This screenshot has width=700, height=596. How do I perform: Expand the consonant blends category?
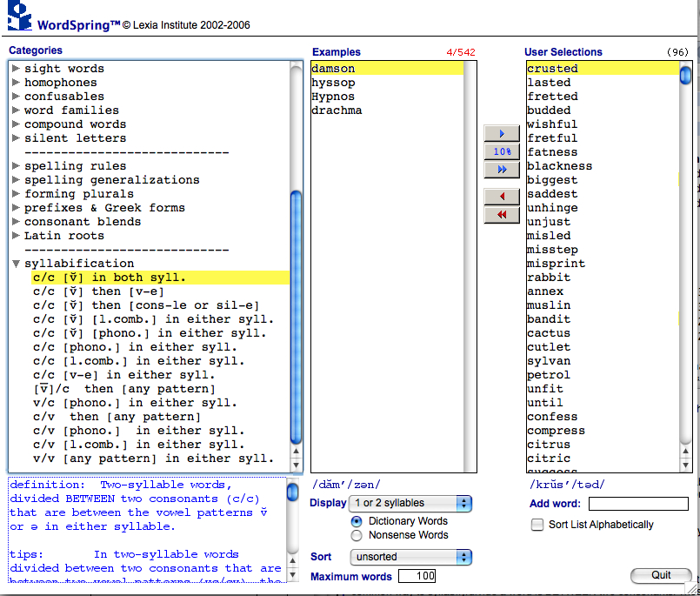[x=16, y=222]
